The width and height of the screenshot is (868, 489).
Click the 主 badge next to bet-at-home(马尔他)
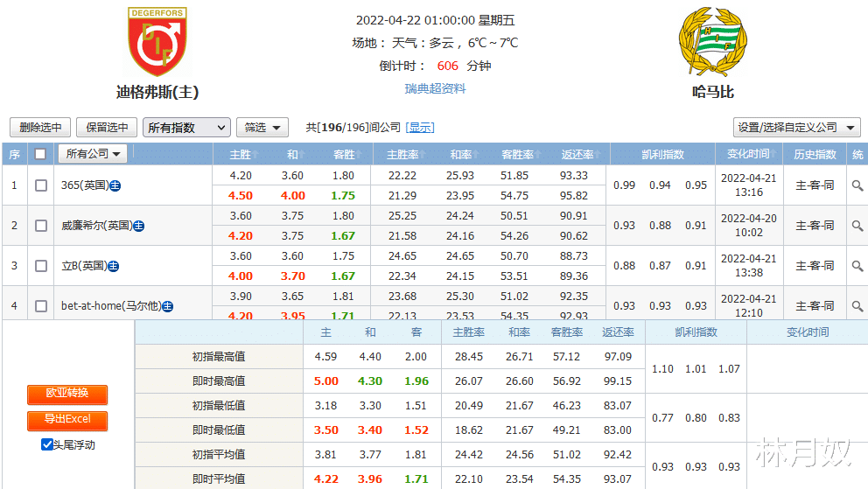coord(167,306)
